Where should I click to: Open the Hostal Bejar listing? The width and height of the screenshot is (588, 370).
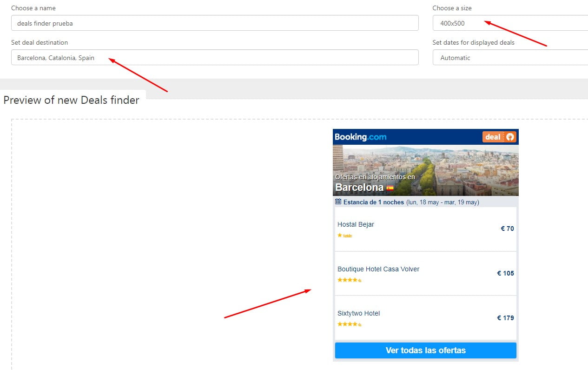pyautogui.click(x=356, y=224)
